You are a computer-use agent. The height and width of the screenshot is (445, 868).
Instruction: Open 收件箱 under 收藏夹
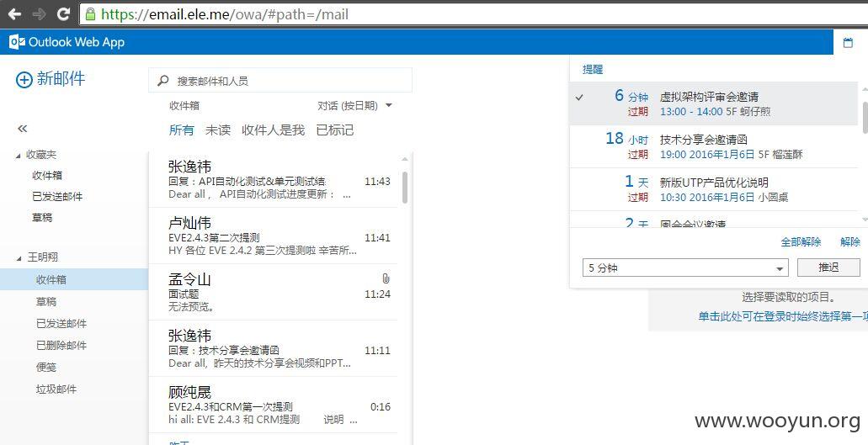47,176
